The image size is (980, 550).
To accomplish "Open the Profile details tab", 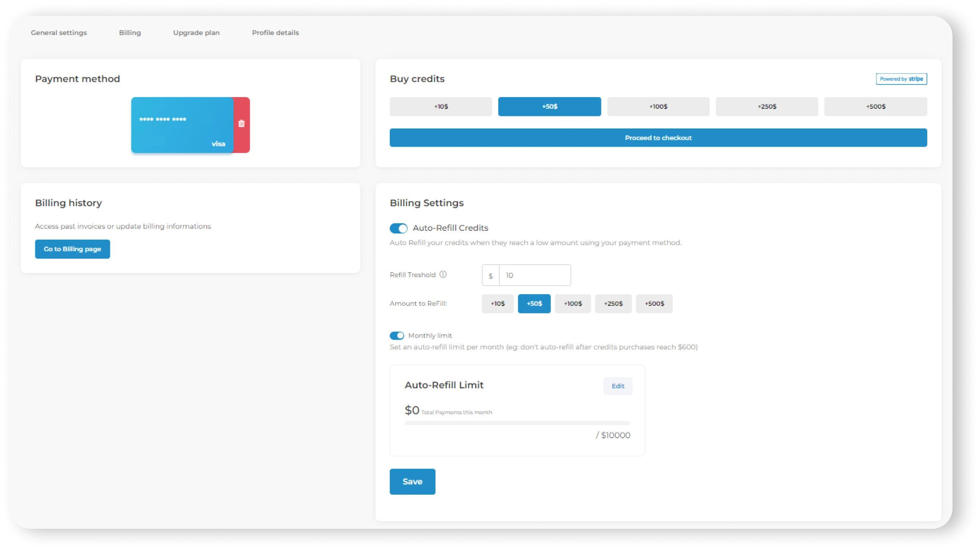I will pyautogui.click(x=275, y=33).
